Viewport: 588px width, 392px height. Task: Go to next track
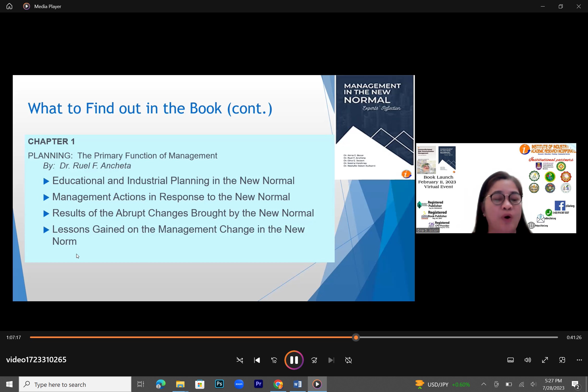[331, 360]
